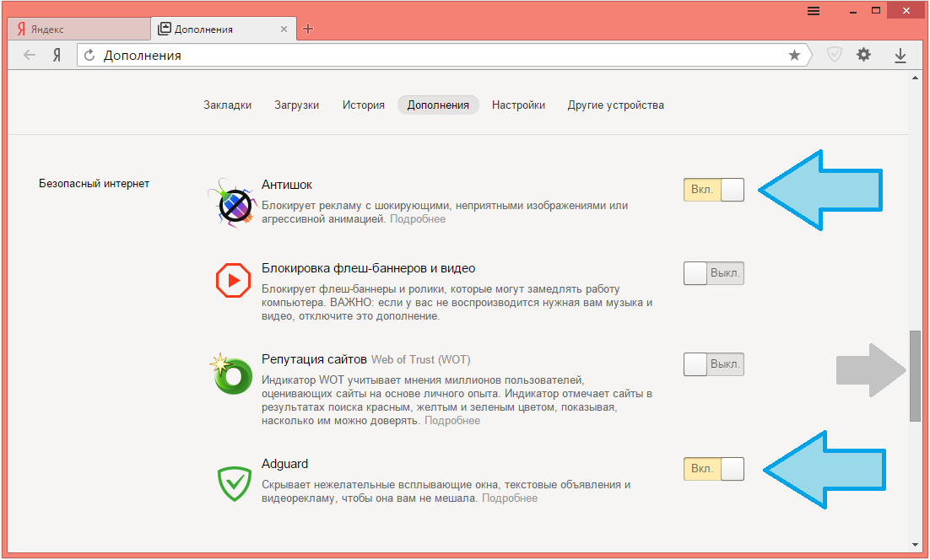Open История section
Screen dimensions: 930x560
(x=364, y=105)
